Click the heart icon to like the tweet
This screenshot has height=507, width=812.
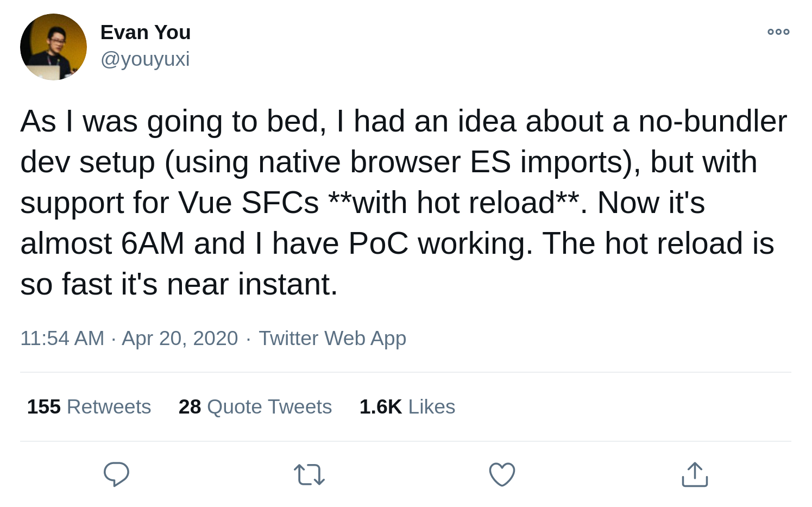(501, 474)
